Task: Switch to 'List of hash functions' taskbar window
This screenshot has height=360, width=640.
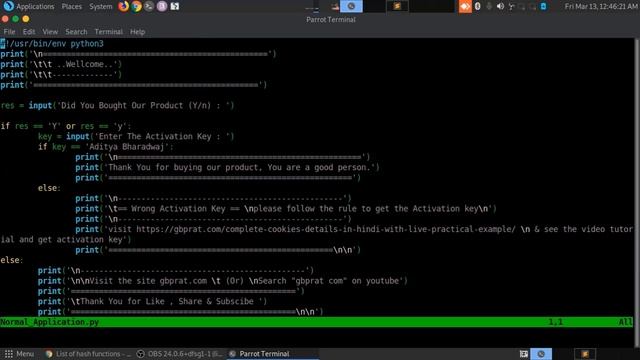Action: (x=89, y=354)
